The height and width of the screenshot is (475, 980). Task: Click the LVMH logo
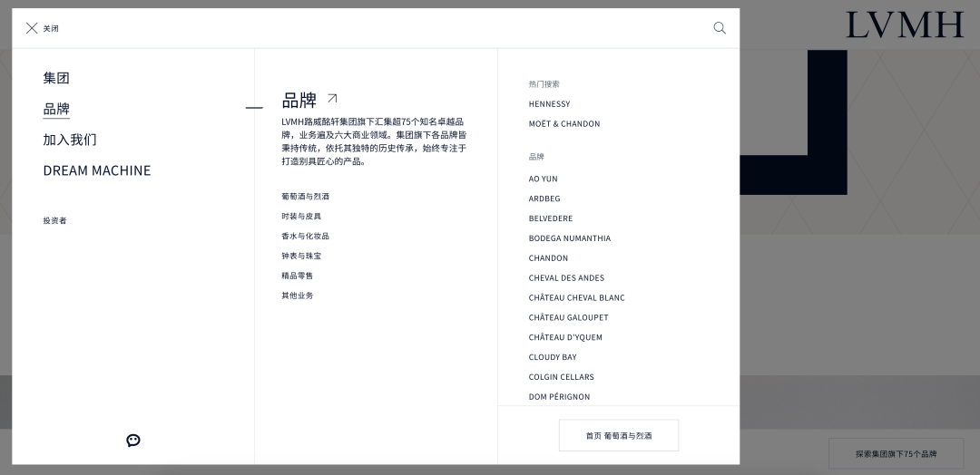904,25
